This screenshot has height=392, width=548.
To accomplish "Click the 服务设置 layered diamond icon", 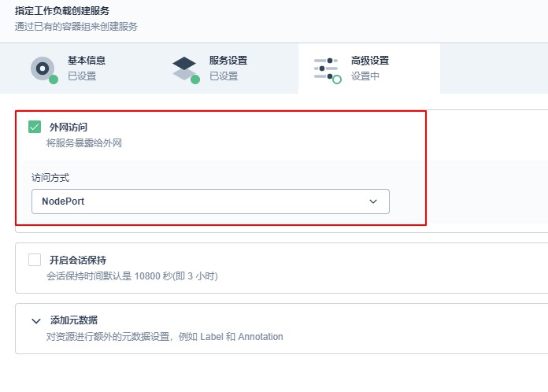I will tap(184, 68).
